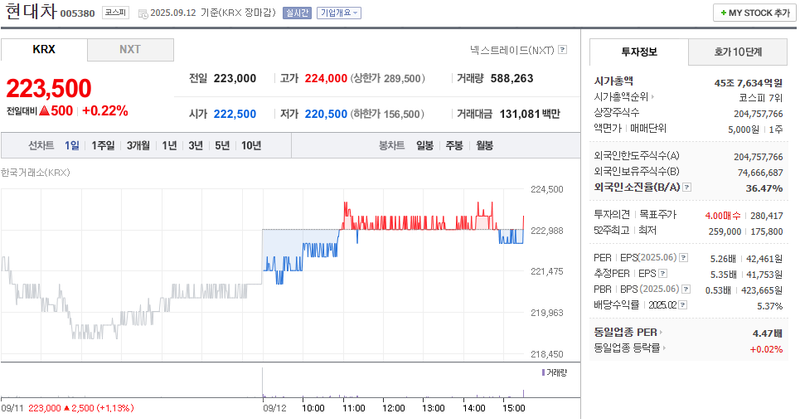This screenshot has height=419, width=800.
Task: Click the 거래대금 value 131,081 백만
Action: tap(530, 114)
